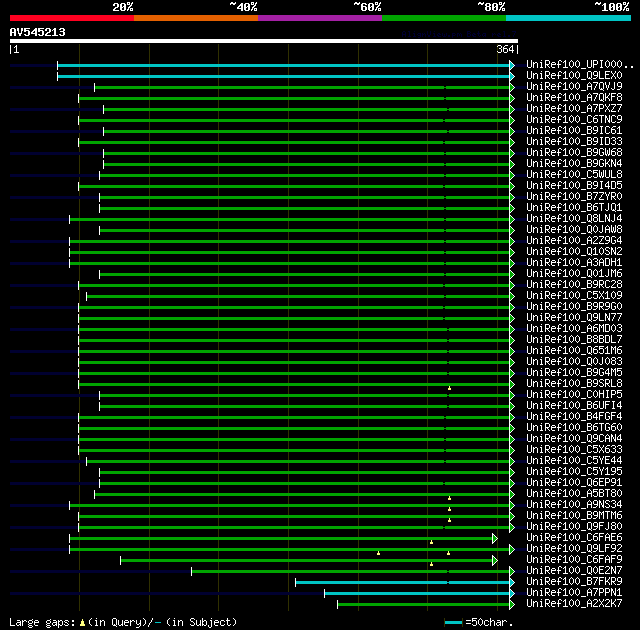Select UniRef100_Q9FJ80 hit
The height and width of the screenshot is (630, 640).
pyautogui.click(x=574, y=527)
